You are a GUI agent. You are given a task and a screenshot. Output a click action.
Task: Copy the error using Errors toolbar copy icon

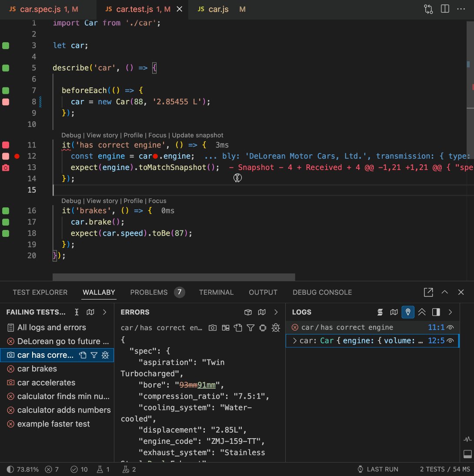click(238, 328)
